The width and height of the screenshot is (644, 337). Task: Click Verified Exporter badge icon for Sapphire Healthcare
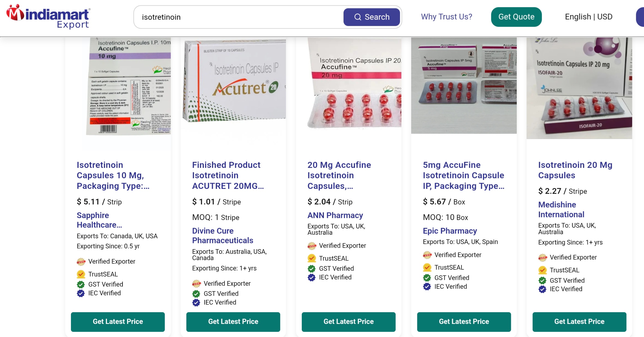[x=81, y=262]
